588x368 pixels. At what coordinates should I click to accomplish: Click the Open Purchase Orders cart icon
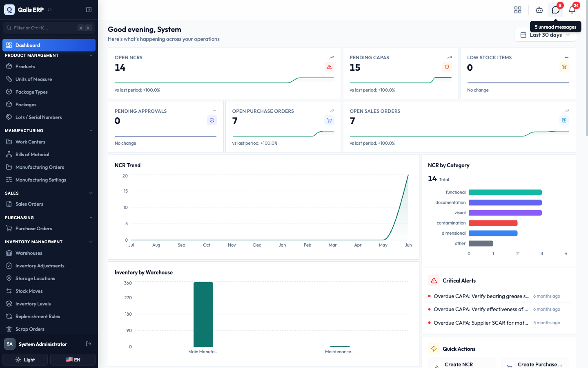coord(329,120)
